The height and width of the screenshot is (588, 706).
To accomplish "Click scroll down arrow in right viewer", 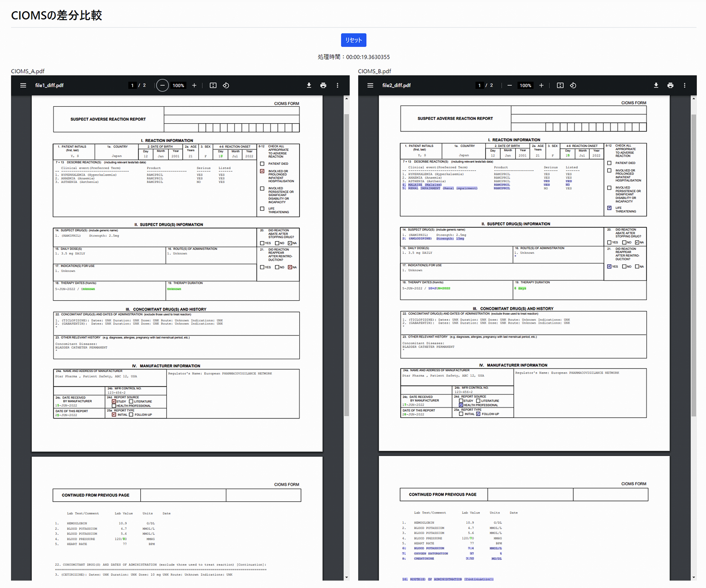I will pyautogui.click(x=694, y=577).
